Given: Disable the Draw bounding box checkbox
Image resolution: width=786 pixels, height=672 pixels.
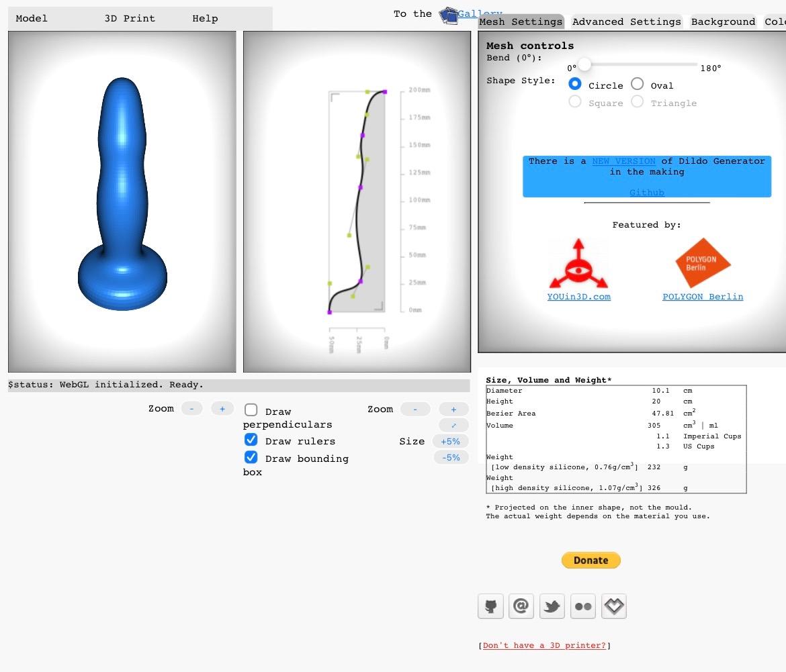Looking at the screenshot, I should pyautogui.click(x=251, y=457).
